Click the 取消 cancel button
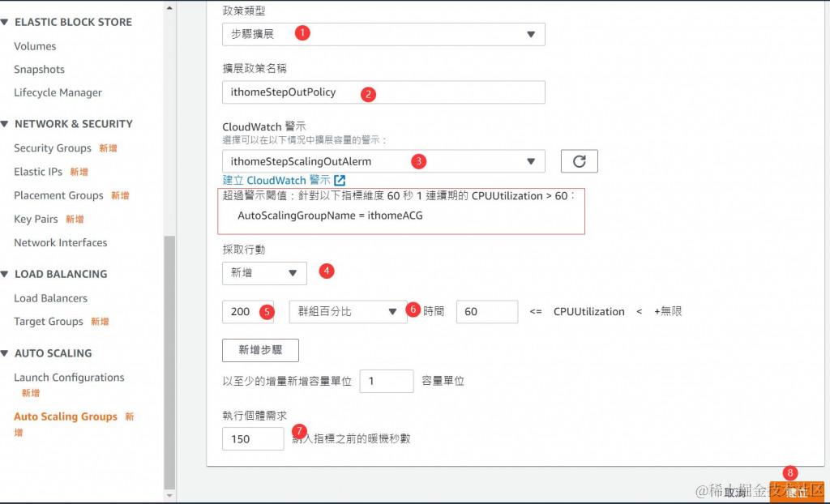830x504 pixels. (x=736, y=493)
